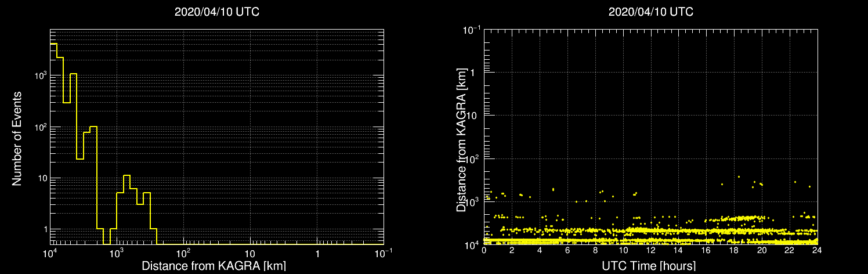868x274 pixels.
Task: Click hour 18 on the UTC Time axis
Action: (734, 250)
